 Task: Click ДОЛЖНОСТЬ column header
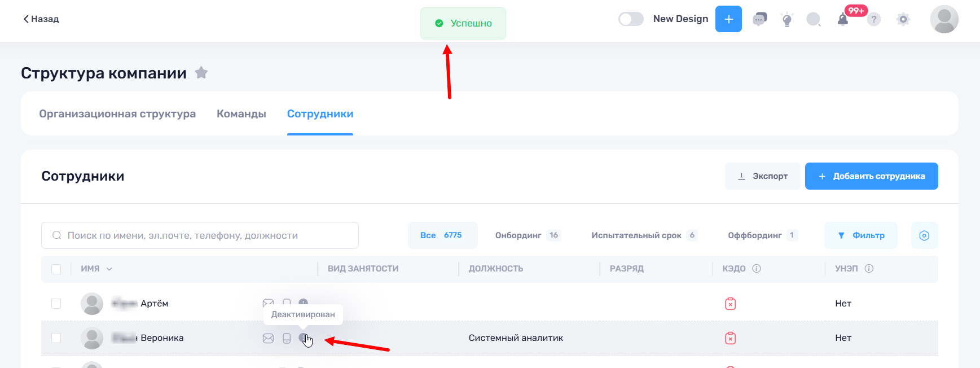[x=496, y=269]
